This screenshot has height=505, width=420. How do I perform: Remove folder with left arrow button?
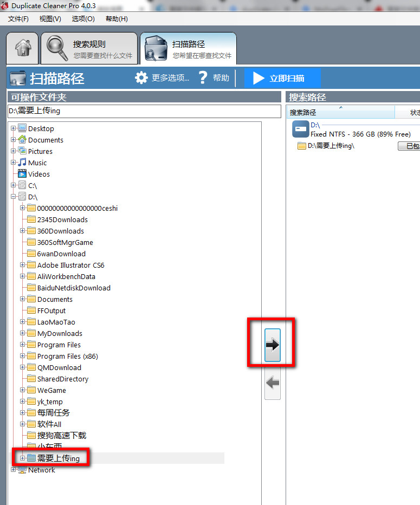[273, 383]
